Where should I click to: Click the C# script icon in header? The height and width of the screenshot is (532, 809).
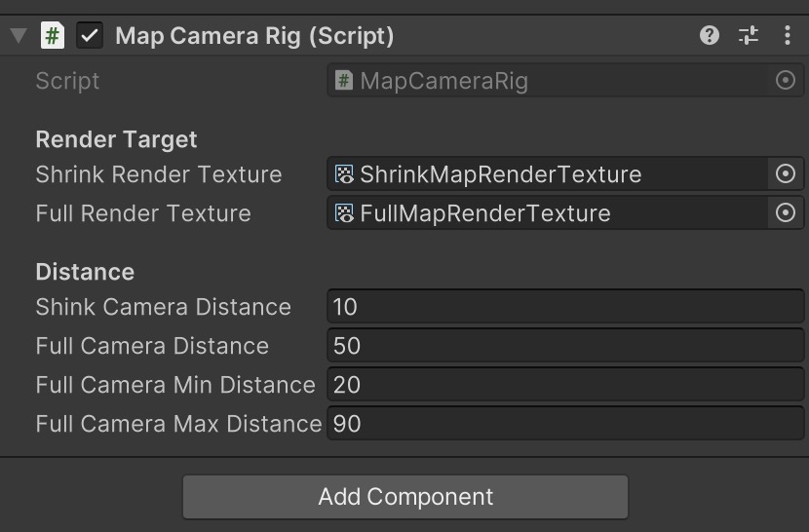point(53,36)
